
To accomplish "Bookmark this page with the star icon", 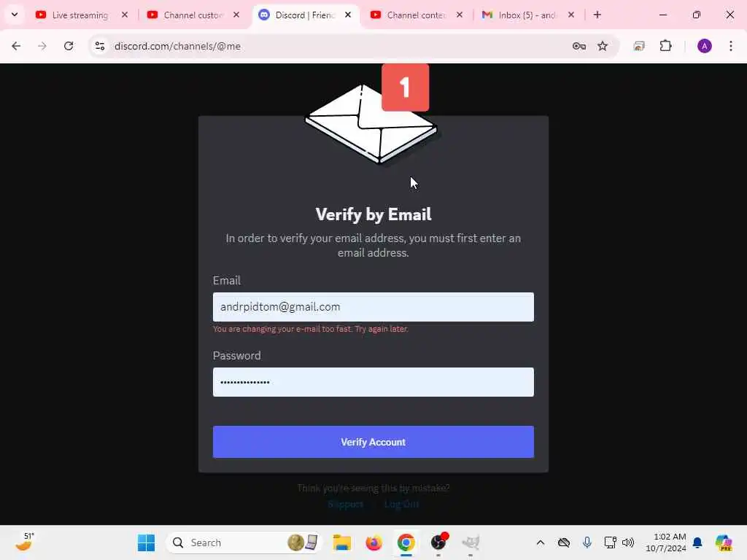I will 603,46.
